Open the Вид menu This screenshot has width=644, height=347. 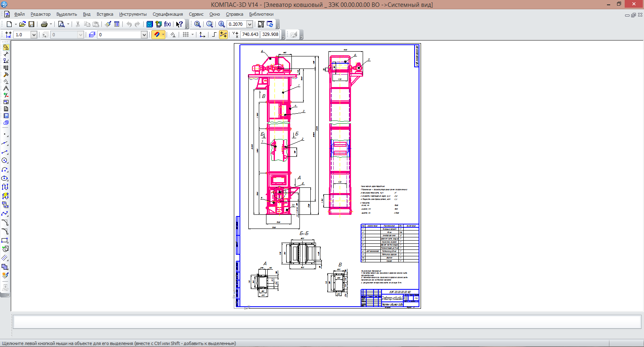click(87, 14)
